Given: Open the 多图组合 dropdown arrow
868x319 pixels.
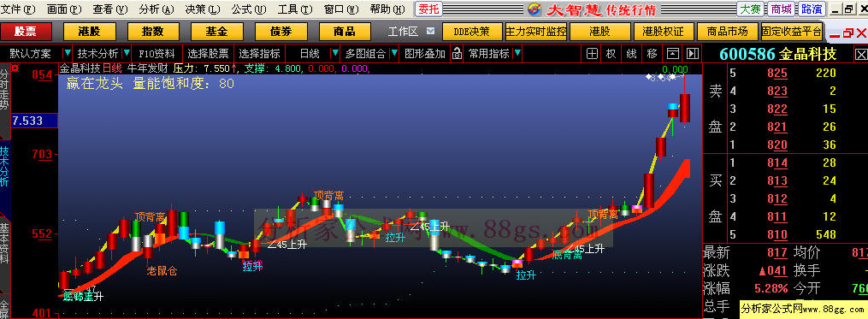Looking at the screenshot, I should [x=393, y=54].
